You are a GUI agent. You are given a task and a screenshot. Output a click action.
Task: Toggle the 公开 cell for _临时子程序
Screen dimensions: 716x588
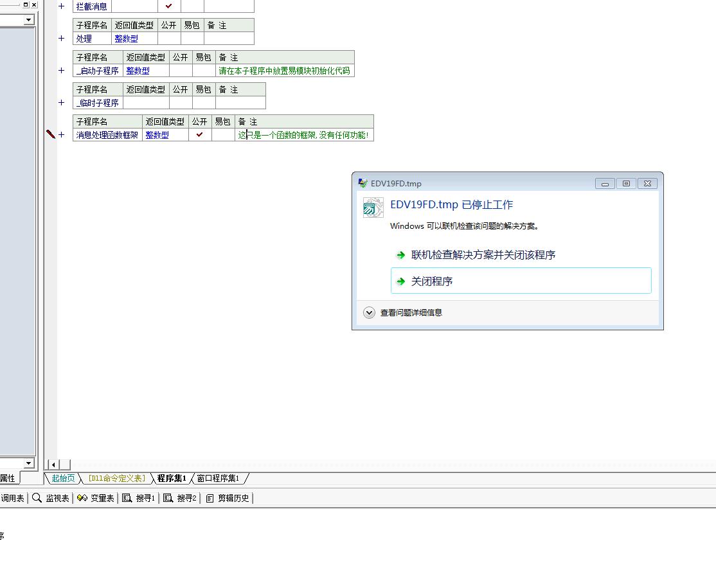point(181,103)
